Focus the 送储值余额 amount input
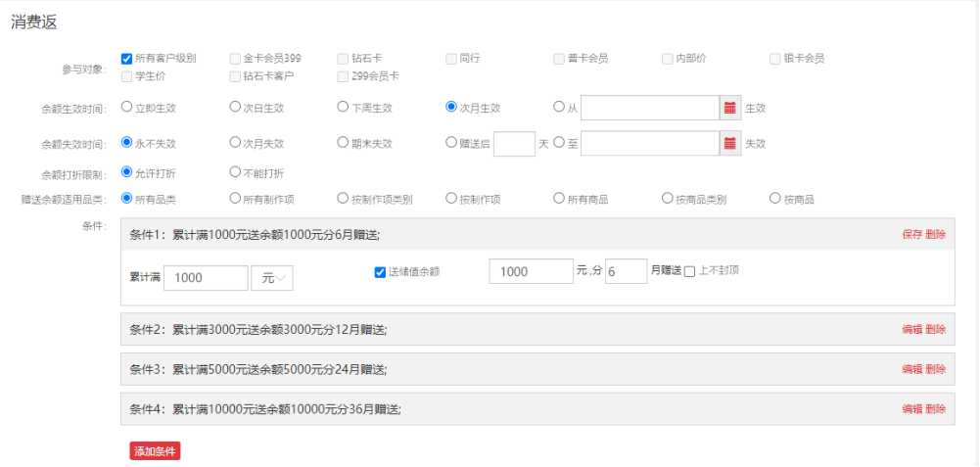The height and width of the screenshot is (467, 980). 532,271
